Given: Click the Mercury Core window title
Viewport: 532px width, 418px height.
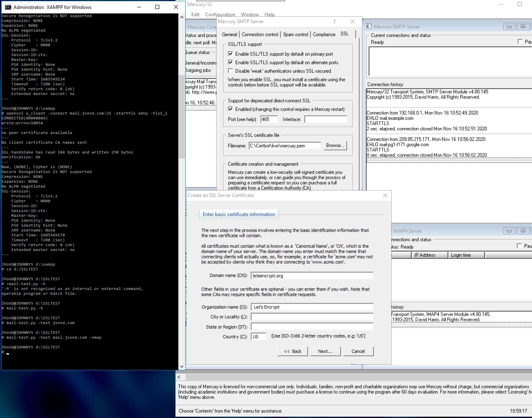Looking at the screenshot, I should coord(201,27).
